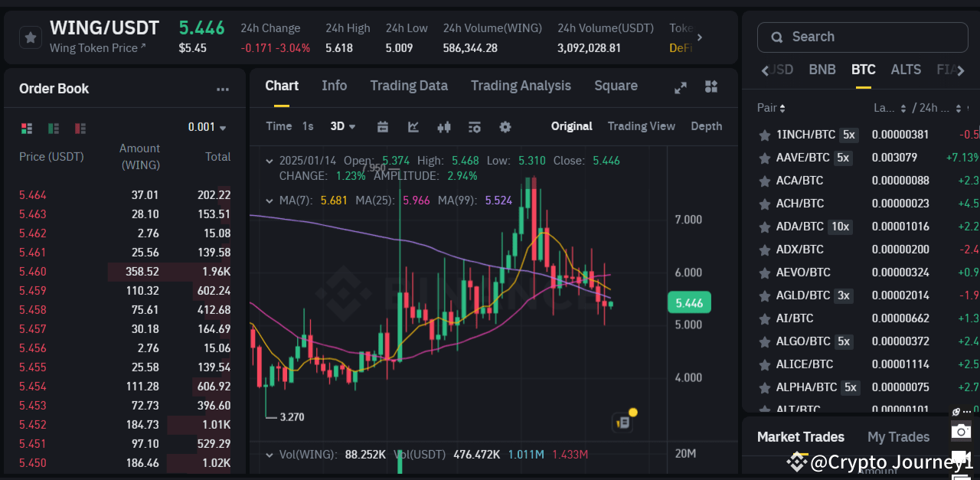This screenshot has height=480, width=980.
Task: Toggle ADA/BTC as a favorite via its star
Action: tap(764, 227)
